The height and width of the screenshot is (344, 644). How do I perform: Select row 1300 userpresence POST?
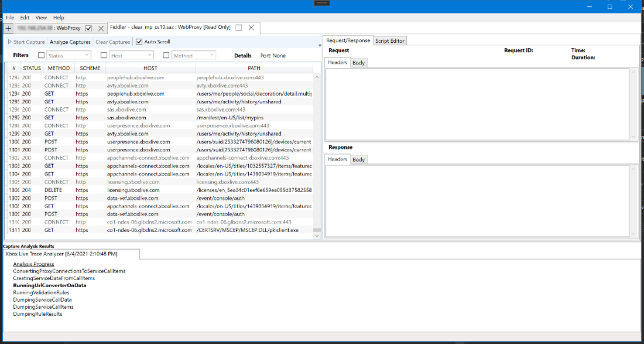[x=160, y=142]
